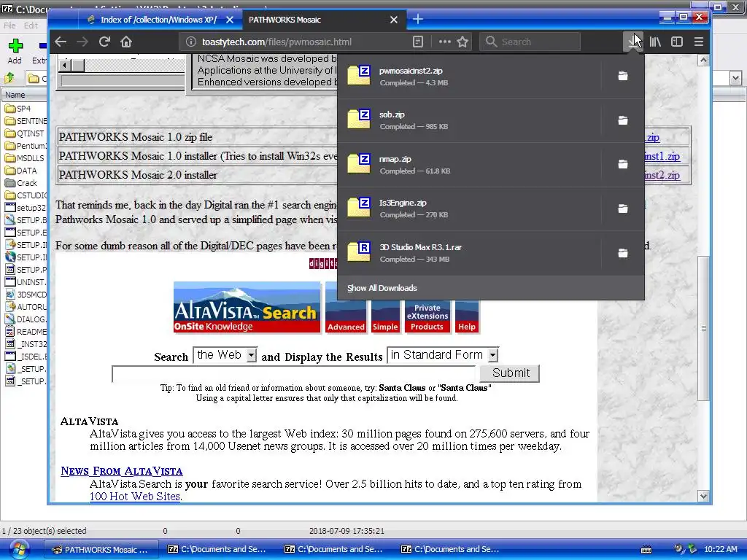Click the 10:22 AM taskbar clock
Image resolution: width=747 pixels, height=560 pixels.
click(x=720, y=550)
